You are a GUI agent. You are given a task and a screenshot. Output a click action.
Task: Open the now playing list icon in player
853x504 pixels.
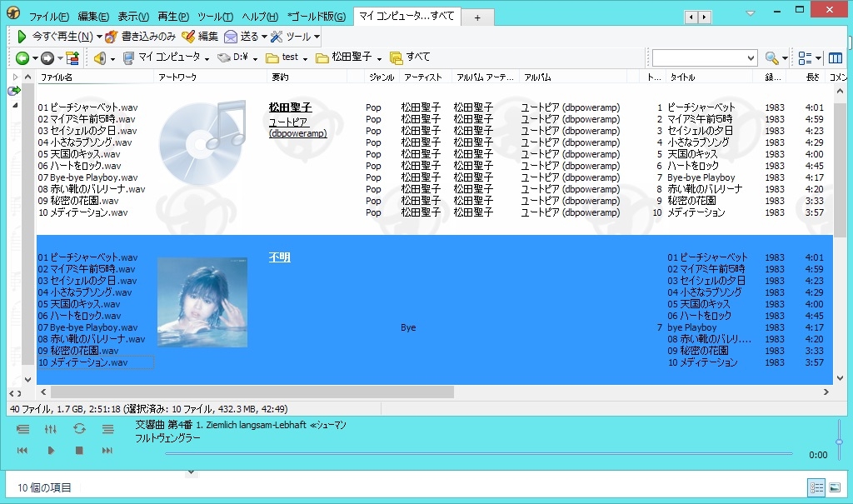[22, 429]
